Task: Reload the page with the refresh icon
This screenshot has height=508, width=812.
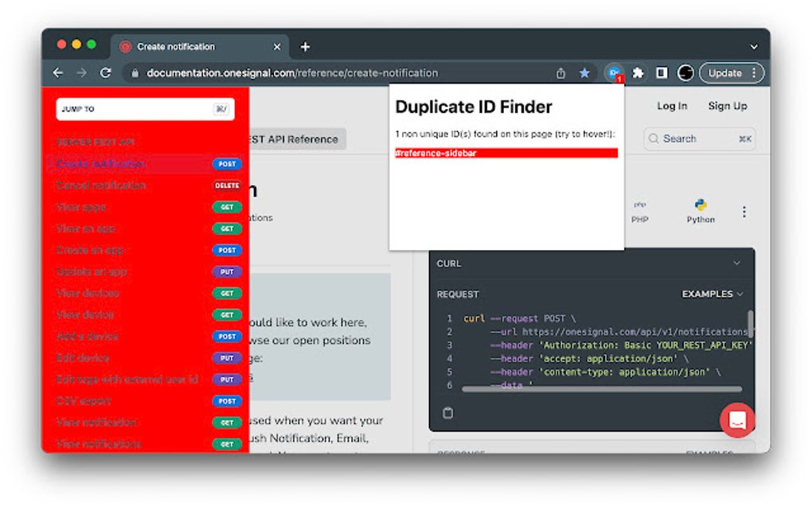Action: coord(106,73)
